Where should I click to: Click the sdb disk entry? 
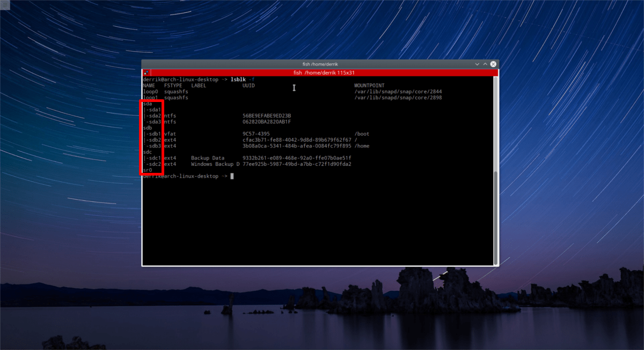click(147, 128)
